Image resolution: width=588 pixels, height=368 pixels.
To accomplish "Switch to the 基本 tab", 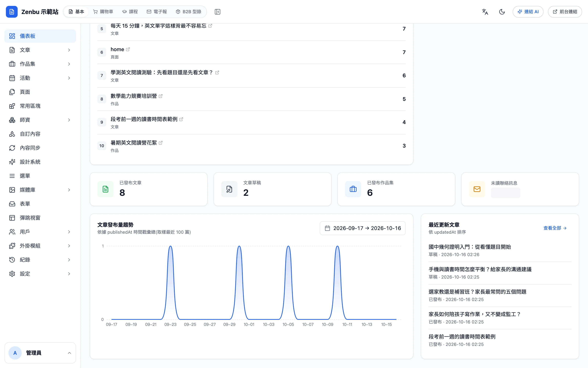I will pyautogui.click(x=77, y=12).
